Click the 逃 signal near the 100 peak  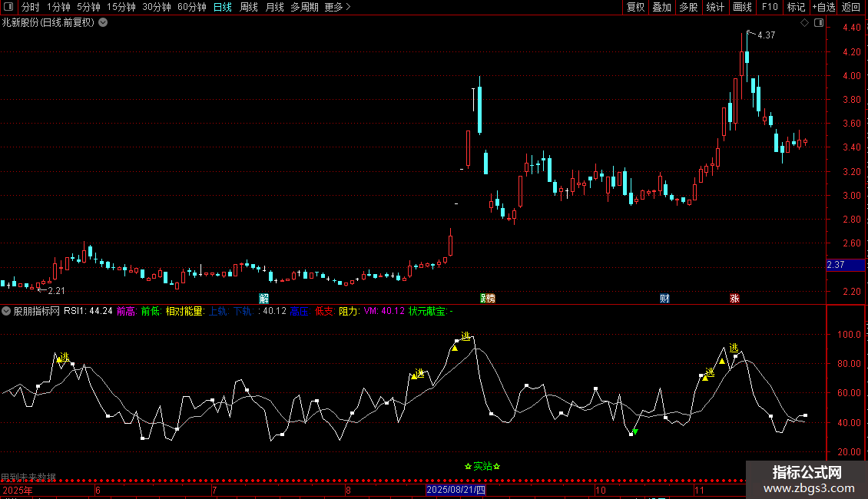(x=465, y=335)
